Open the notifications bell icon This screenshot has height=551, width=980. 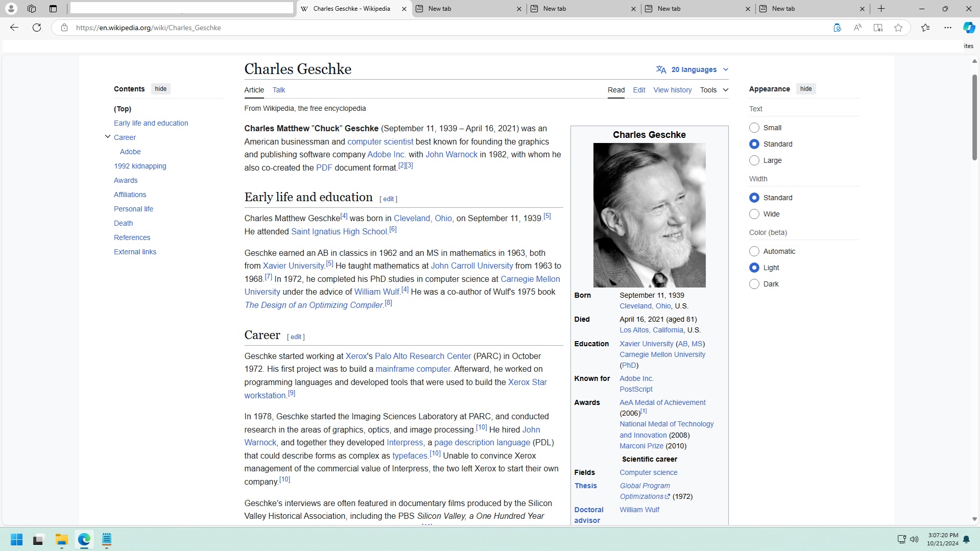click(966, 539)
